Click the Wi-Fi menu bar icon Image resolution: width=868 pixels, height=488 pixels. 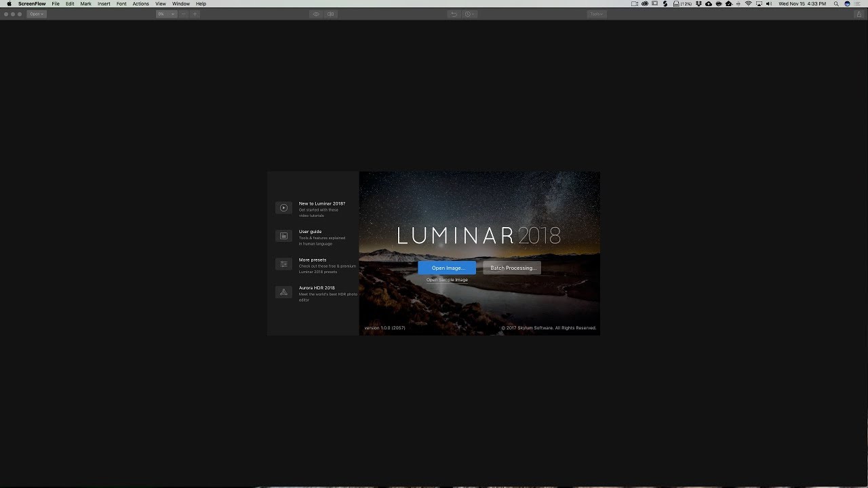click(x=749, y=4)
